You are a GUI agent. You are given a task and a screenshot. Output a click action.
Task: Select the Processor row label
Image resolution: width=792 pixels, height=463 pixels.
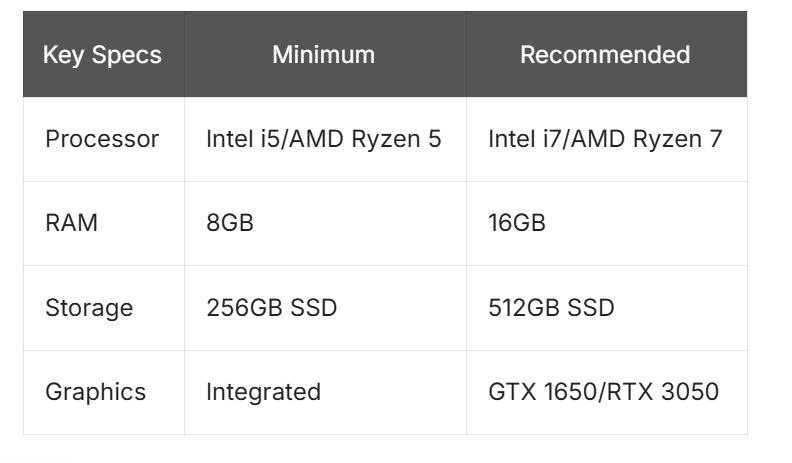(102, 139)
